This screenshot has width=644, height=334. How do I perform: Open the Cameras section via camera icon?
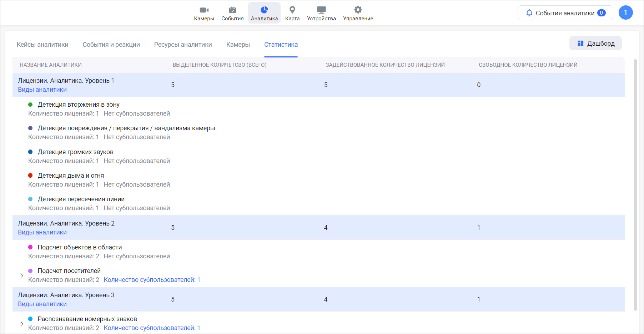[204, 10]
